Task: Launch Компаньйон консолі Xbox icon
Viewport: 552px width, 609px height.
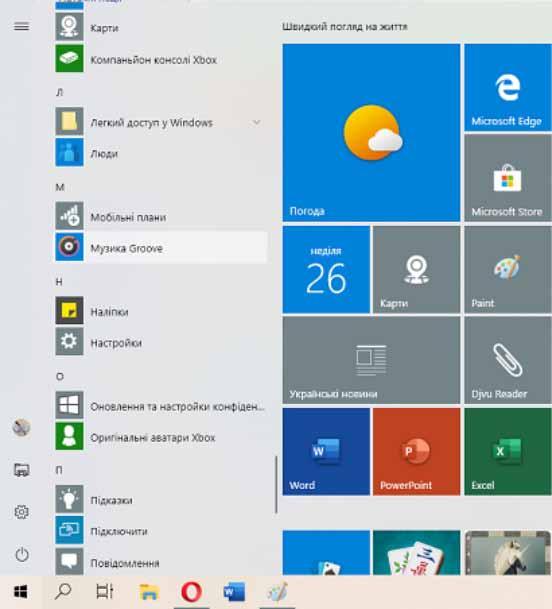Action: point(69,58)
